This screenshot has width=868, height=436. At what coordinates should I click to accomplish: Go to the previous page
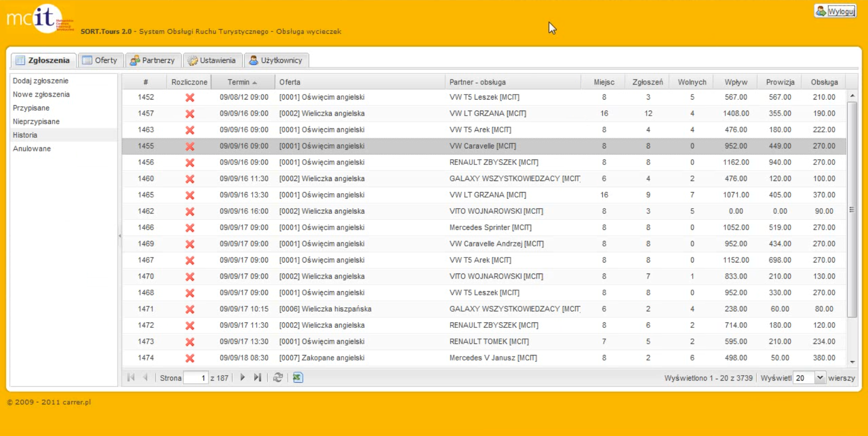(146, 378)
